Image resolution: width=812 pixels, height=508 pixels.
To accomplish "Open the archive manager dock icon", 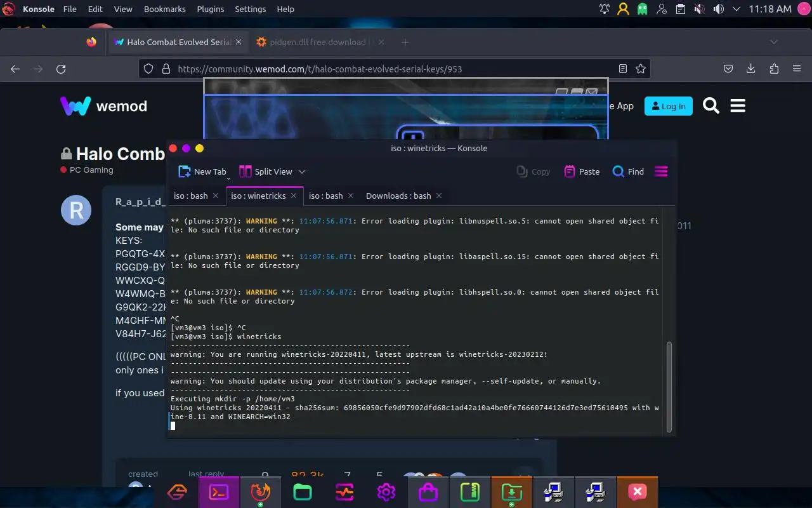I will tap(470, 491).
